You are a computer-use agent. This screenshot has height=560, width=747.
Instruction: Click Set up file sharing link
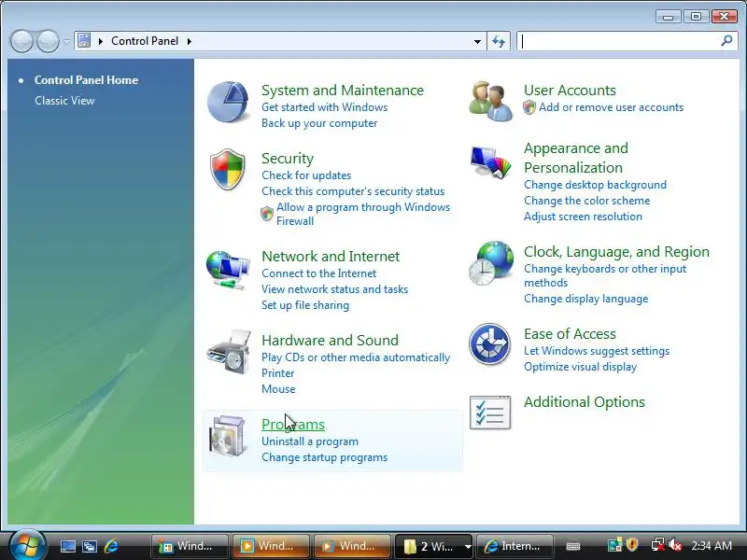[305, 305]
